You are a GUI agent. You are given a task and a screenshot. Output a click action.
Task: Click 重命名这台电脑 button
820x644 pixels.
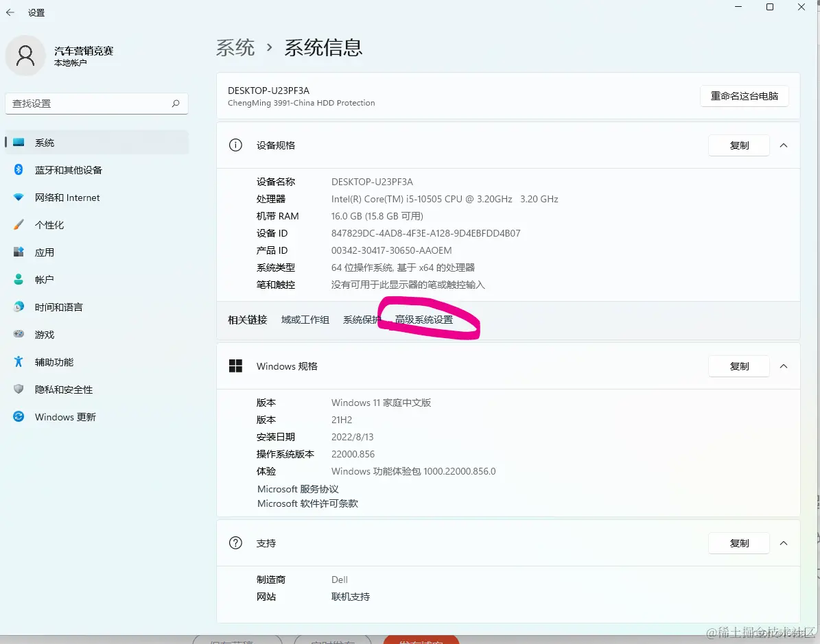(x=744, y=96)
